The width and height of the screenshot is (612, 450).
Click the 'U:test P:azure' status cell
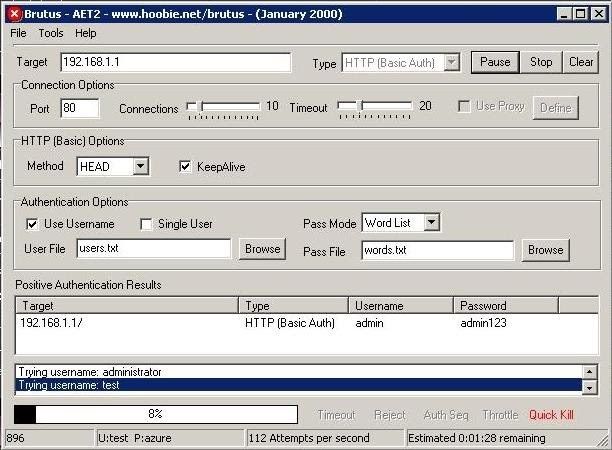[170, 438]
